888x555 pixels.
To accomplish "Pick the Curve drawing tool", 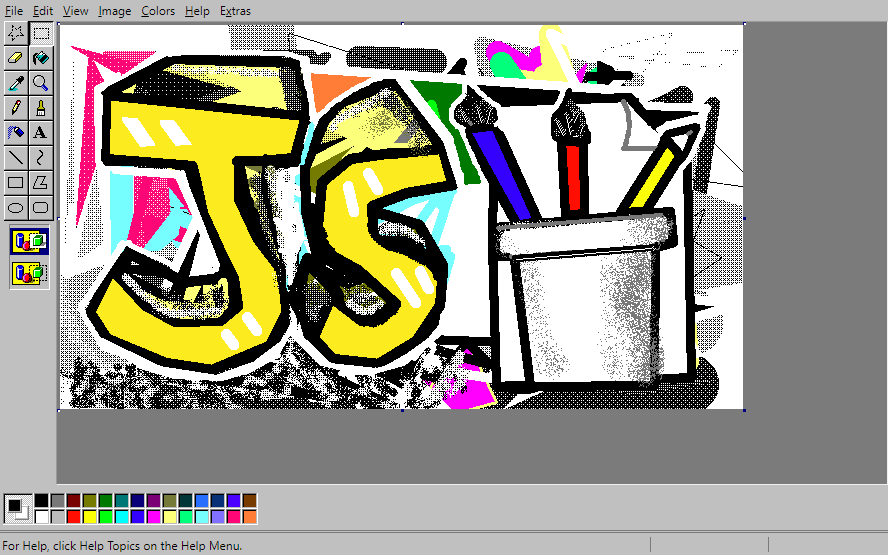I will [x=41, y=157].
